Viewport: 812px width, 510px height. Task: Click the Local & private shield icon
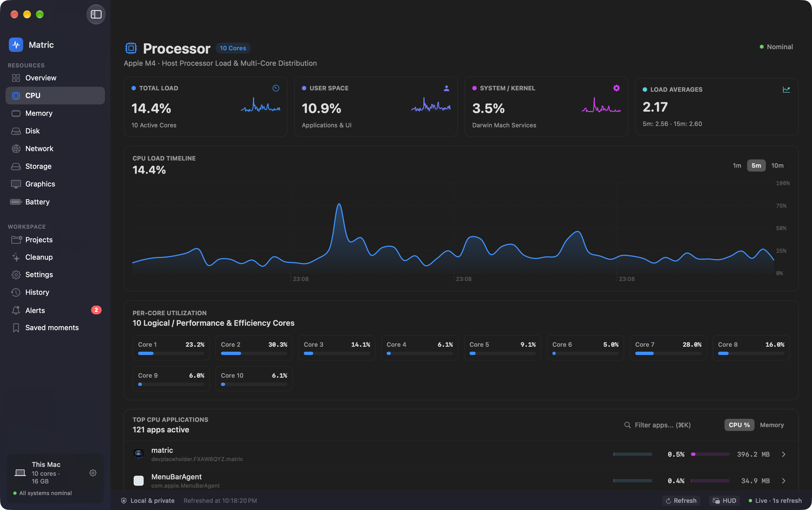point(124,501)
